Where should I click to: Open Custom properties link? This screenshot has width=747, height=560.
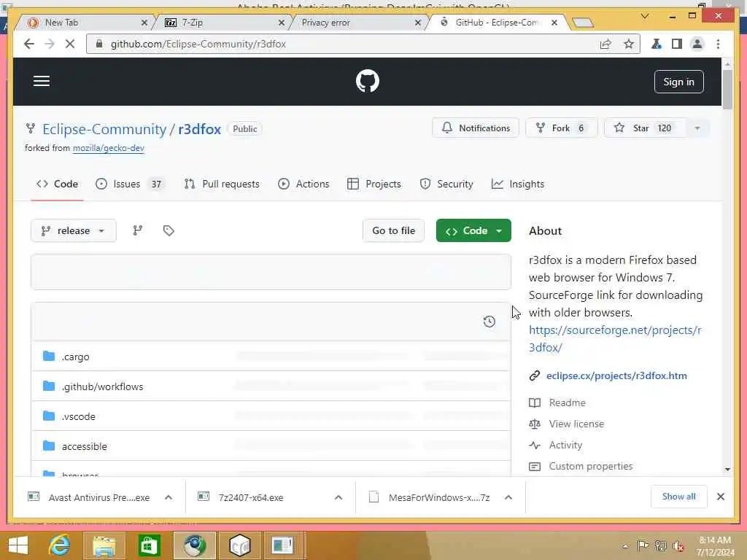coord(591,466)
